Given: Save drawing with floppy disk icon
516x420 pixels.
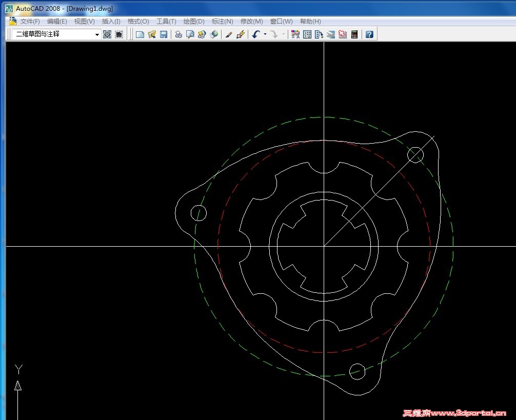Looking at the screenshot, I should pos(164,34).
